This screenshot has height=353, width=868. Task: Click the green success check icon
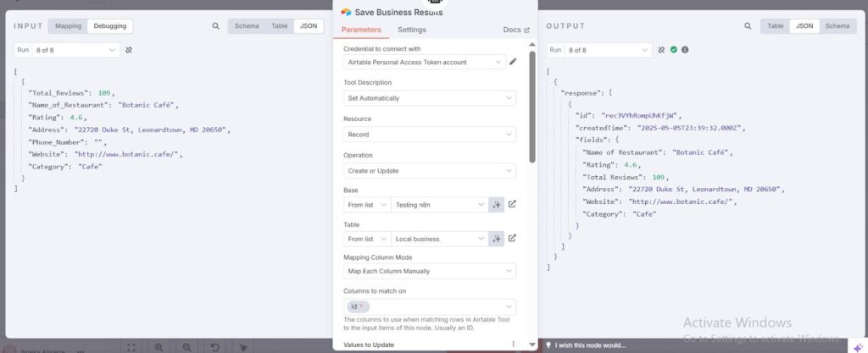(674, 50)
